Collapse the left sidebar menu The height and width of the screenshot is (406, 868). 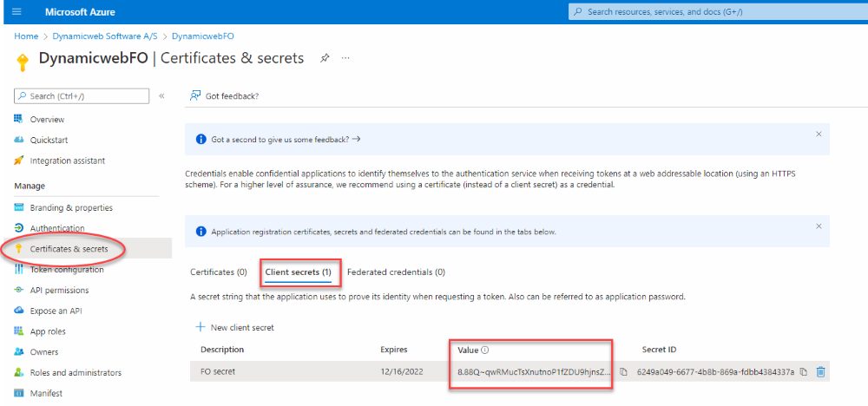coord(161,96)
